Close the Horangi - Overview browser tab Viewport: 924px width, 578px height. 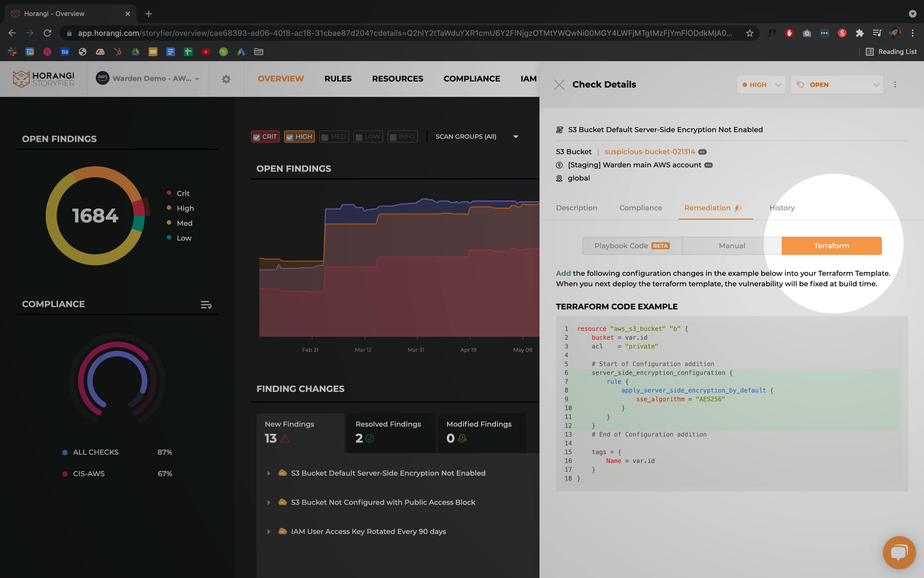[x=128, y=14]
